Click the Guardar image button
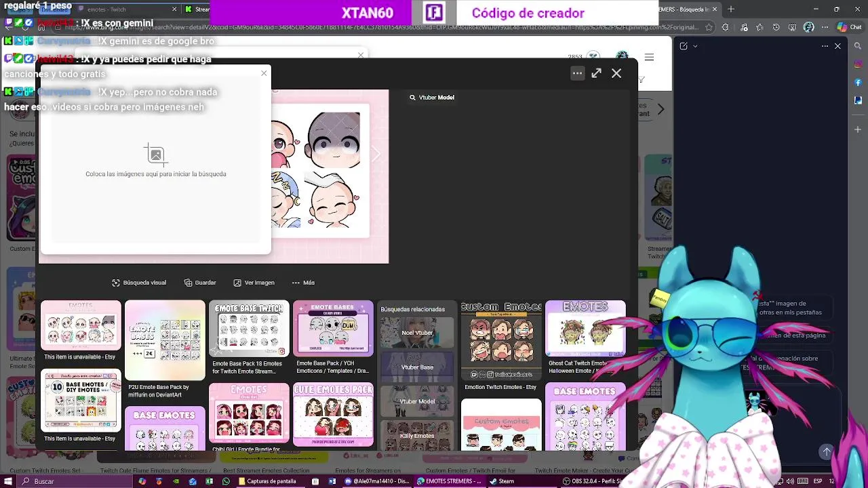Viewport: 868px width, 488px height. [200, 283]
